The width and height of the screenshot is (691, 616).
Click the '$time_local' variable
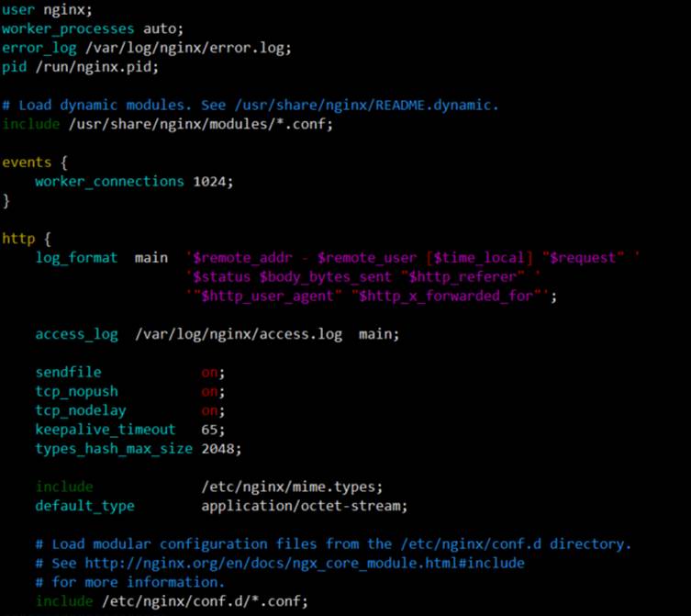pyautogui.click(x=479, y=258)
